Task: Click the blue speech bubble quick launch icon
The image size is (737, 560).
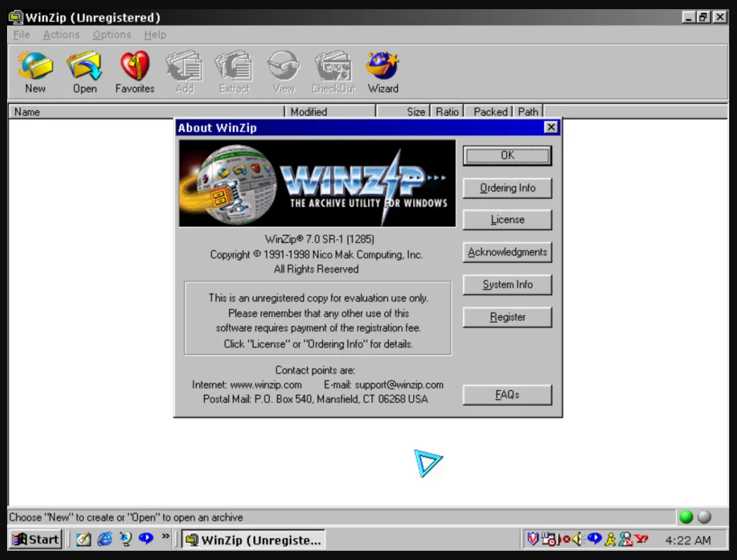Action: click(146, 538)
